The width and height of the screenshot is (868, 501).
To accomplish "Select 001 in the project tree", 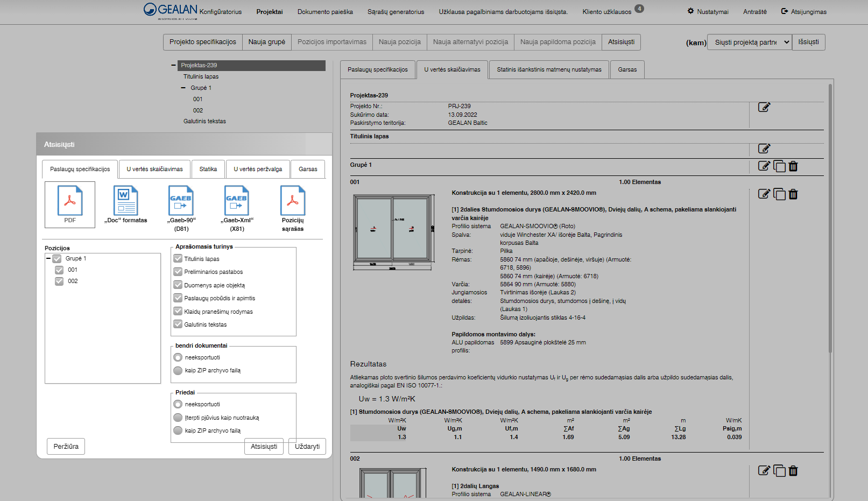I will pos(198,99).
